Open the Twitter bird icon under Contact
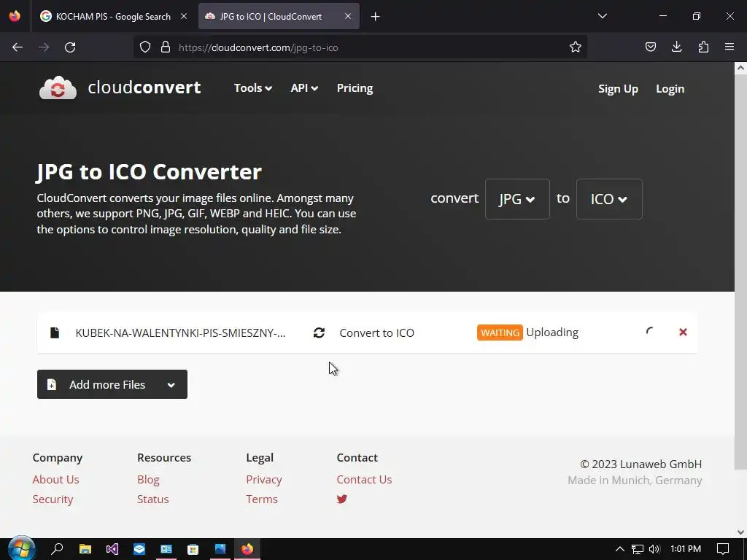 pyautogui.click(x=342, y=499)
